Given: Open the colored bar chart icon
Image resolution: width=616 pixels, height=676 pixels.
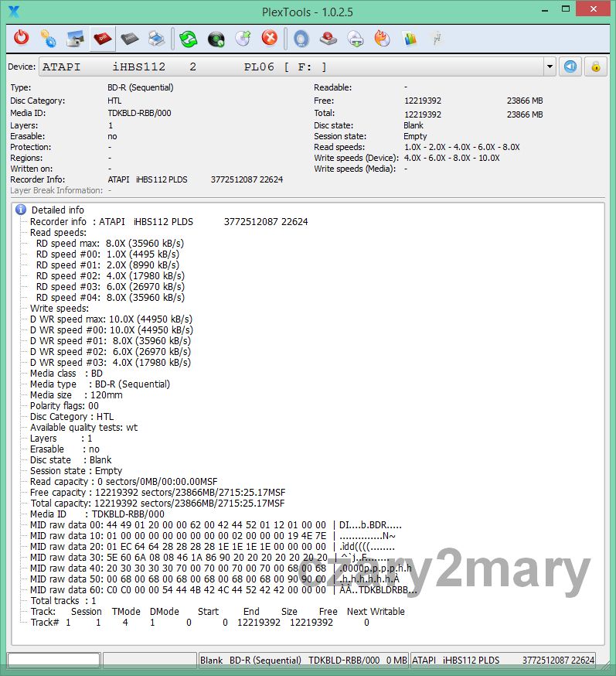Looking at the screenshot, I should coord(410,39).
